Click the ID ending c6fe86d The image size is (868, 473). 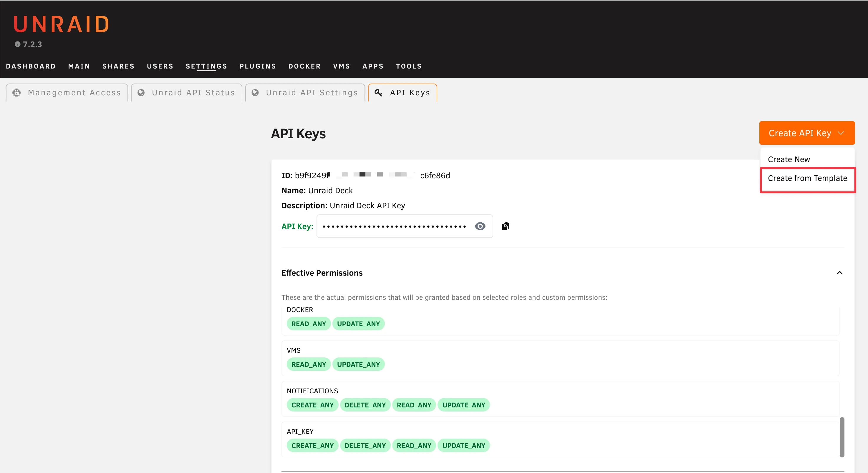point(435,175)
